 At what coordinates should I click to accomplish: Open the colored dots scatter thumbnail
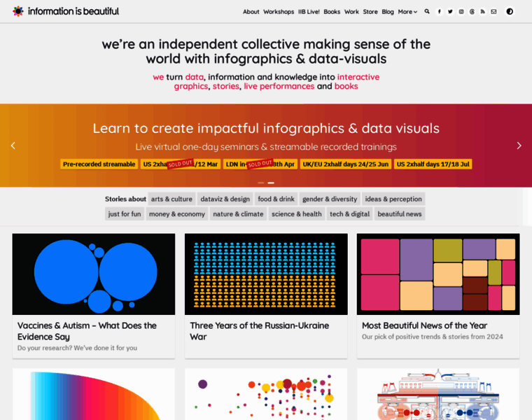tap(266, 394)
